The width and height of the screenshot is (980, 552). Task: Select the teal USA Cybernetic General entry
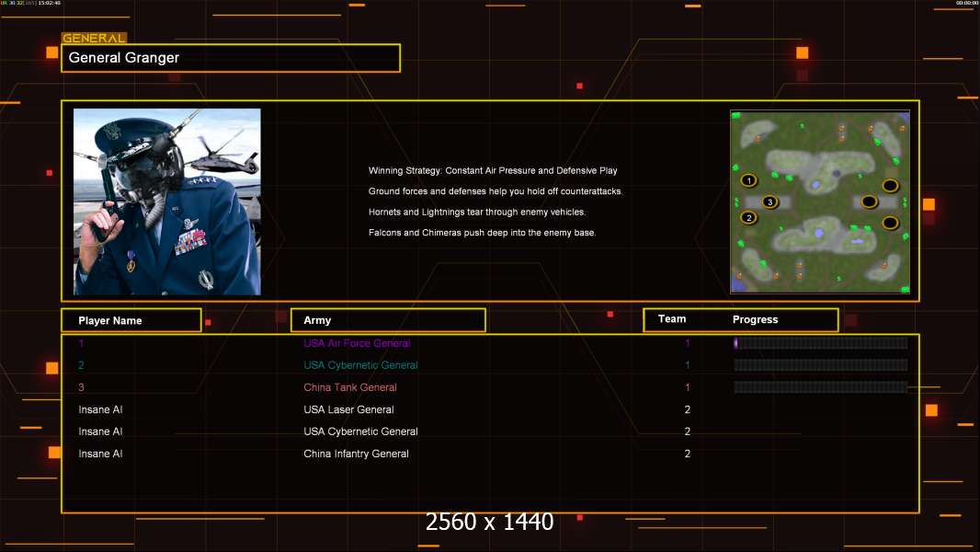[360, 365]
